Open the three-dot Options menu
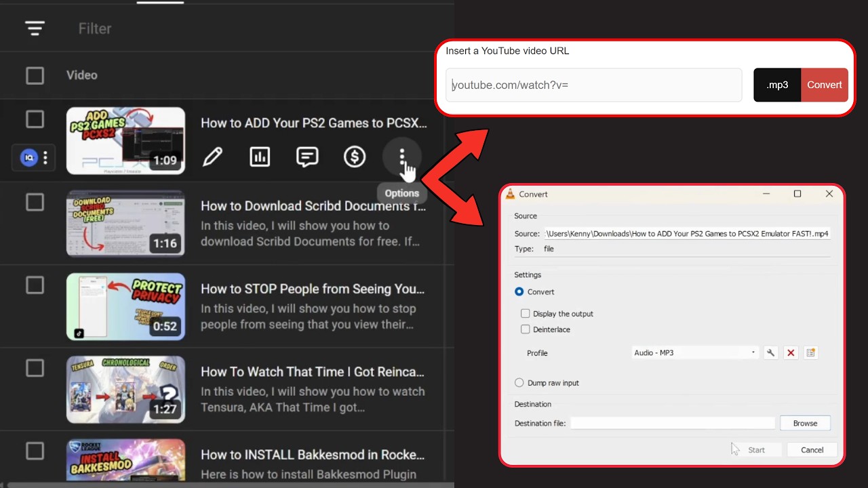Viewport: 868px width, 488px height. (x=402, y=157)
